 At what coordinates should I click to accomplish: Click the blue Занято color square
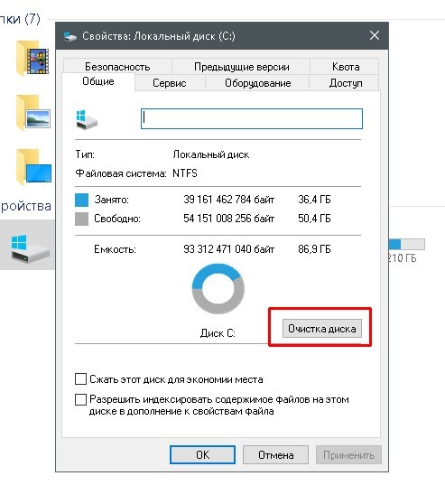tap(81, 200)
